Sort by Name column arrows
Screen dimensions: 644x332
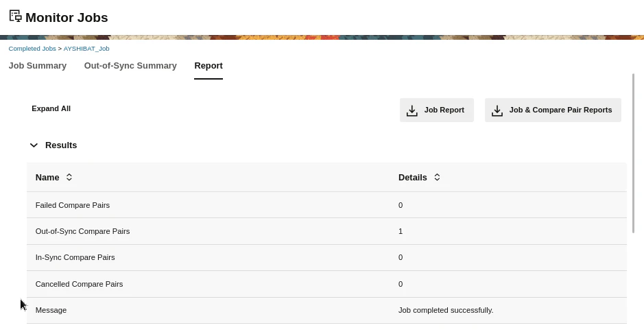tap(69, 177)
